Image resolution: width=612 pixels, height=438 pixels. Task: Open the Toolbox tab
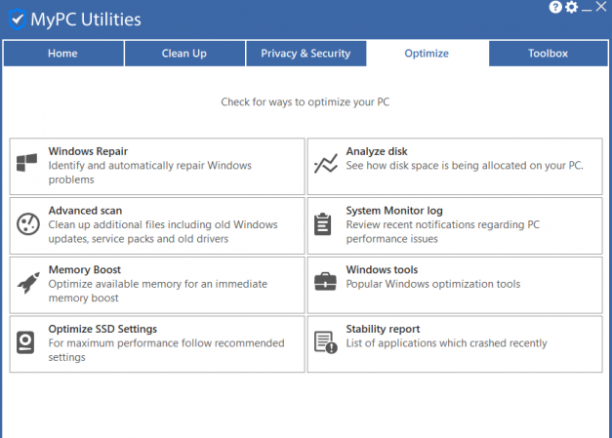pos(548,53)
